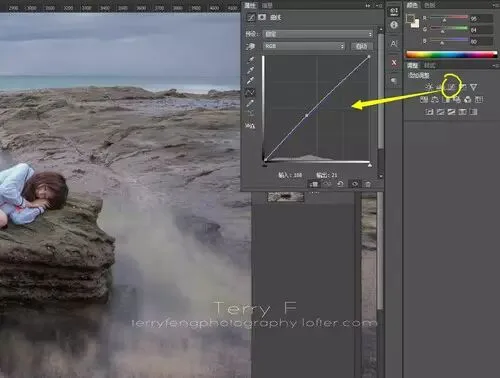Switch to the Swatches tab
The image size is (500, 378).
pyautogui.click(x=430, y=5)
